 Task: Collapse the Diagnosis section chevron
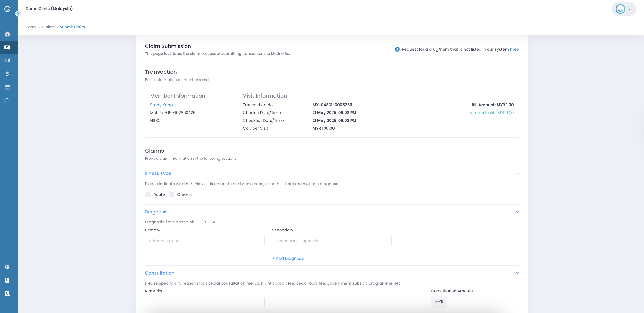(x=517, y=212)
